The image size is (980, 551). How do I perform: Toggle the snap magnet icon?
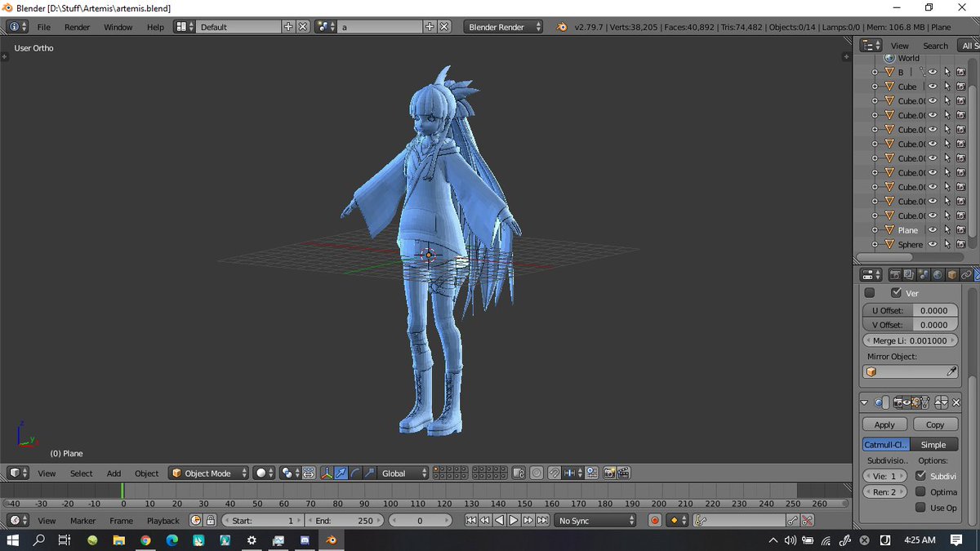(x=555, y=473)
